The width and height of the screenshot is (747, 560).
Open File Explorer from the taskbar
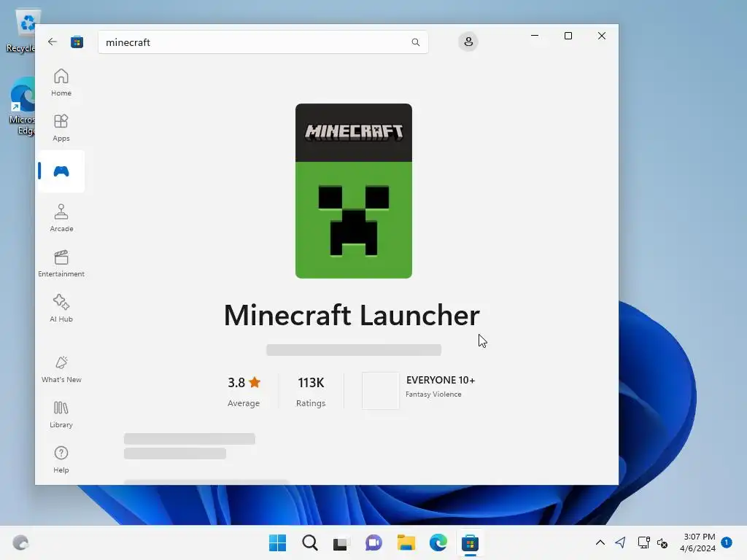tap(406, 542)
